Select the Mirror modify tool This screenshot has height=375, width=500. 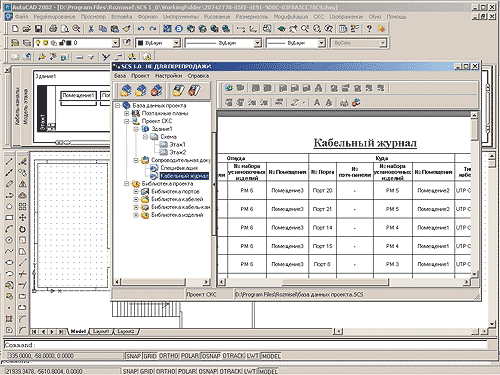[x=22, y=184]
